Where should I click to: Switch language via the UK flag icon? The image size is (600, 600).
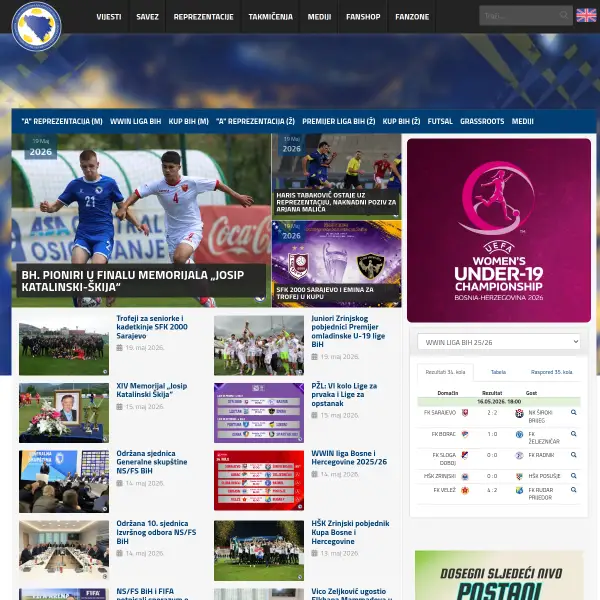(x=586, y=16)
